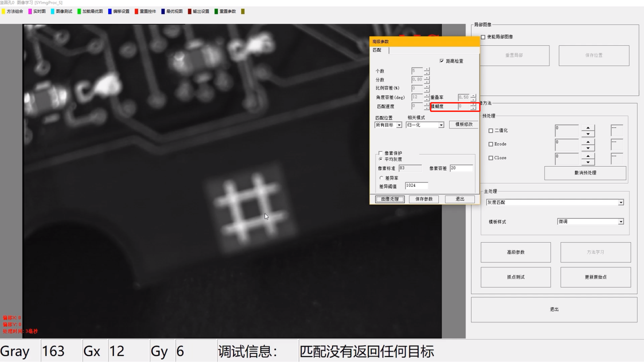
Task: Enable the 像素保护 checkbox
Action: (x=380, y=153)
